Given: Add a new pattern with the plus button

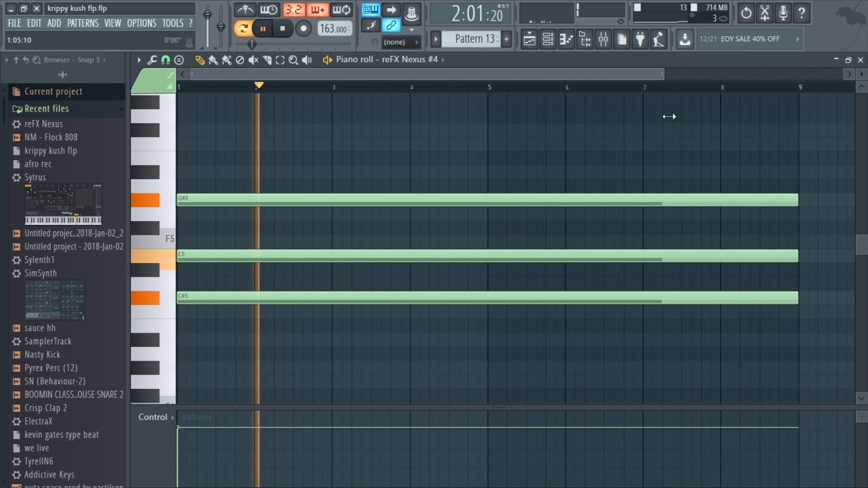Looking at the screenshot, I should coord(506,39).
